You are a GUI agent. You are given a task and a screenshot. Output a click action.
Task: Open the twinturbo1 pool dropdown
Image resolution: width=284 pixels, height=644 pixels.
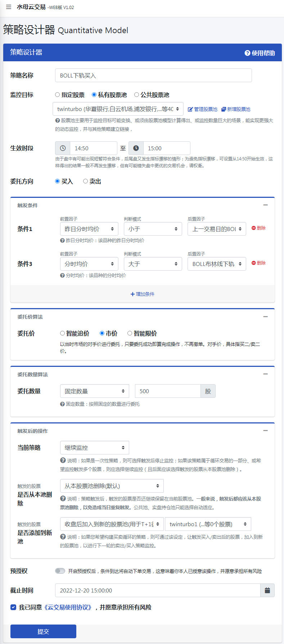click(x=208, y=524)
